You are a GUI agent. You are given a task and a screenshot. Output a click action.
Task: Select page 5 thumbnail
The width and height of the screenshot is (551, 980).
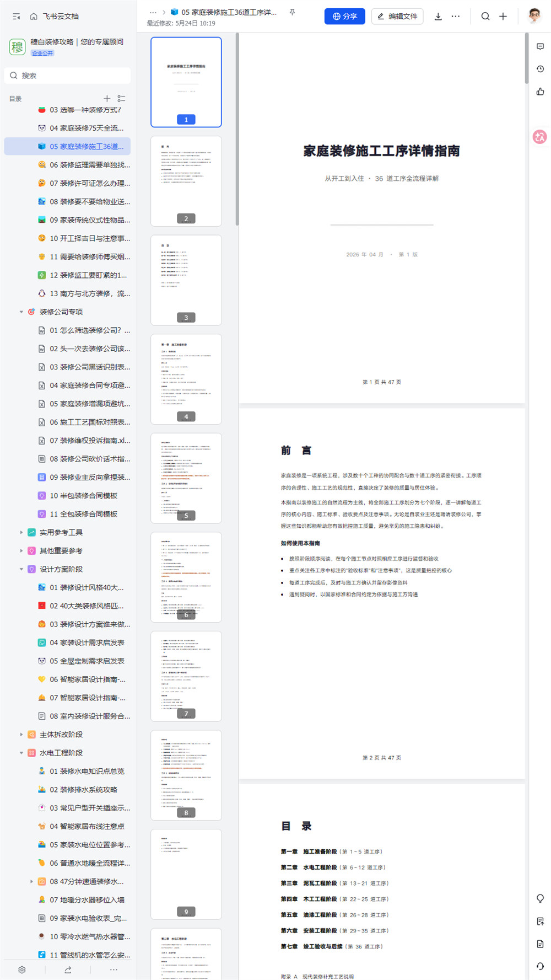click(186, 478)
